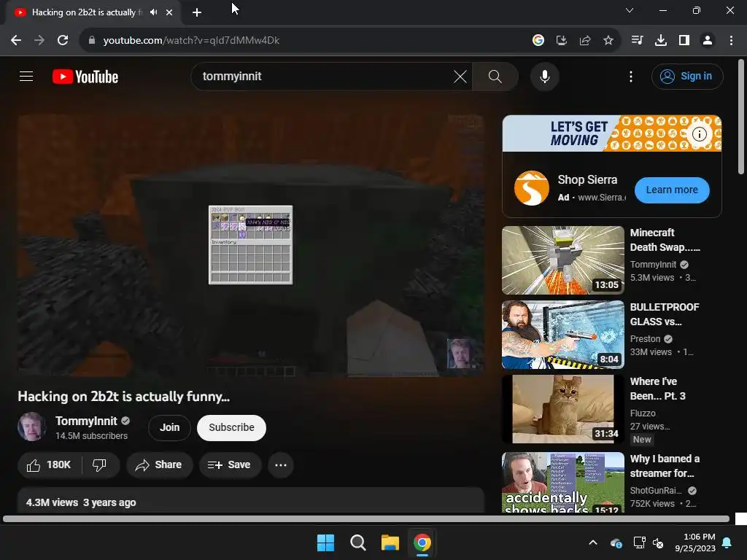
Task: Open Chrome profile icon
Action: coord(708,41)
